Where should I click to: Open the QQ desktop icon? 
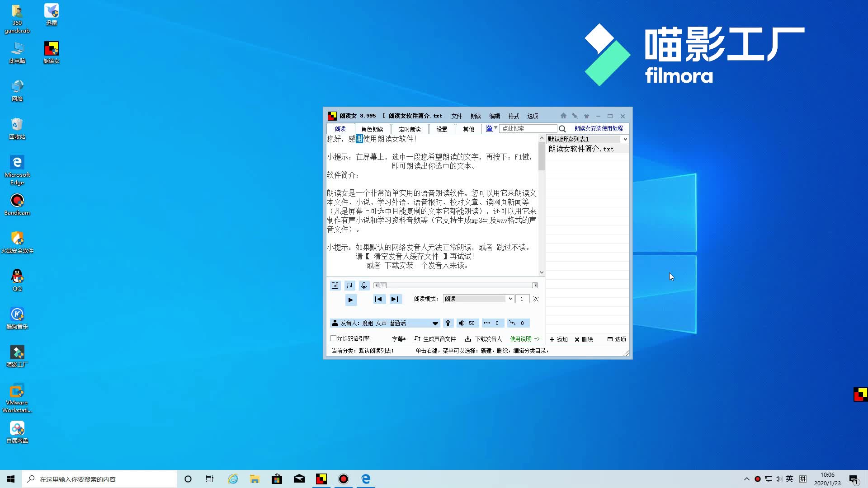(x=17, y=280)
